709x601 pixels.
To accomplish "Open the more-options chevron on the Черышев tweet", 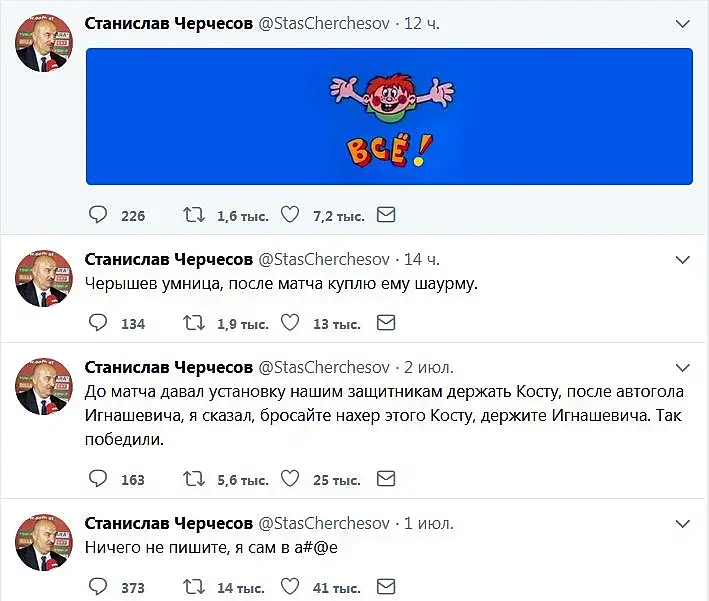I will [x=683, y=260].
